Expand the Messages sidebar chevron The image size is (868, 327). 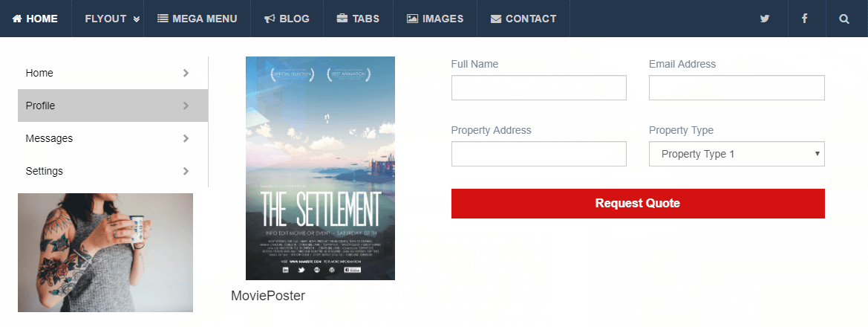(186, 138)
